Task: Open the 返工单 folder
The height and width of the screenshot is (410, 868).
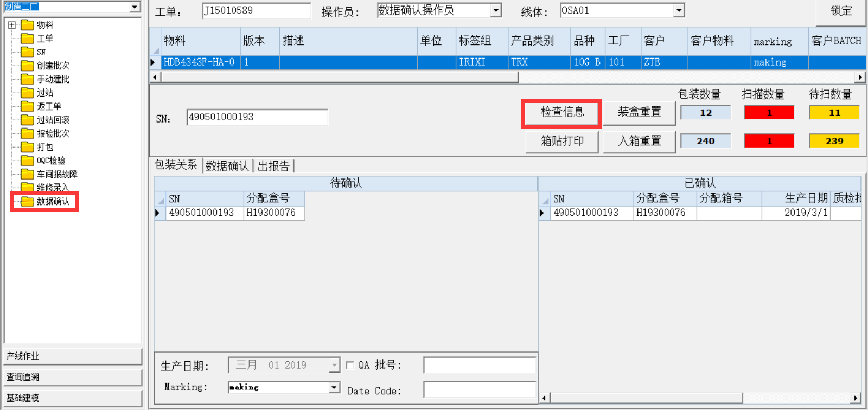Action: (48, 106)
